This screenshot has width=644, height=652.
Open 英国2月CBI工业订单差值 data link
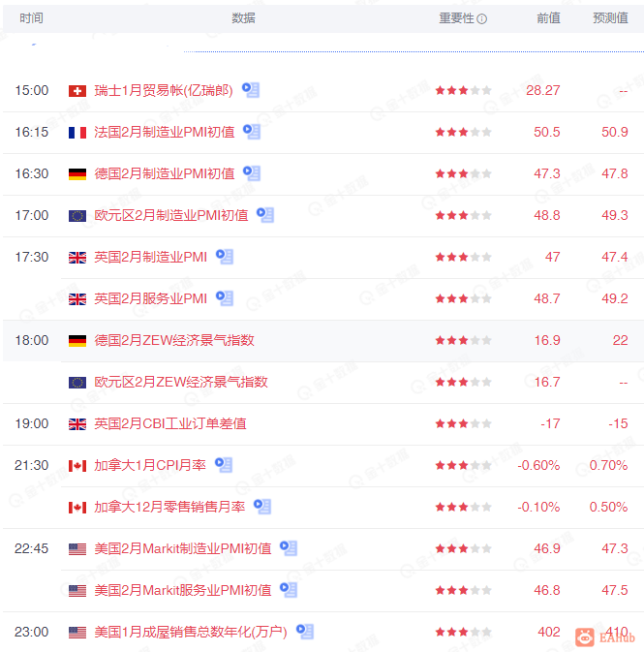pyautogui.click(x=170, y=423)
